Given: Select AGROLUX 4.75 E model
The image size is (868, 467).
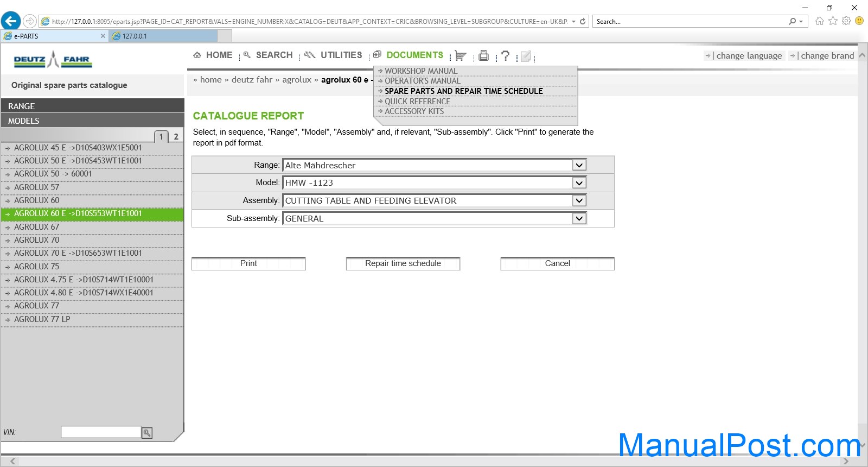Looking at the screenshot, I should [x=92, y=280].
